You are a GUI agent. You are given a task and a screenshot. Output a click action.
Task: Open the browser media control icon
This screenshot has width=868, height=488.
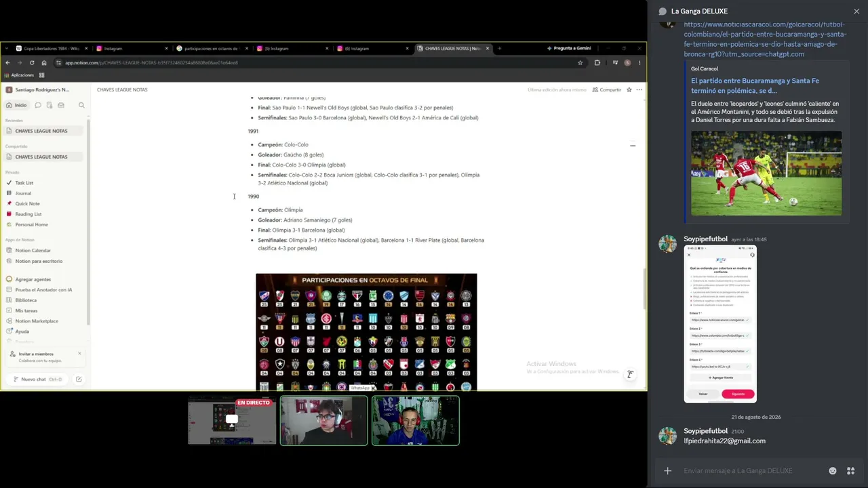point(615,62)
